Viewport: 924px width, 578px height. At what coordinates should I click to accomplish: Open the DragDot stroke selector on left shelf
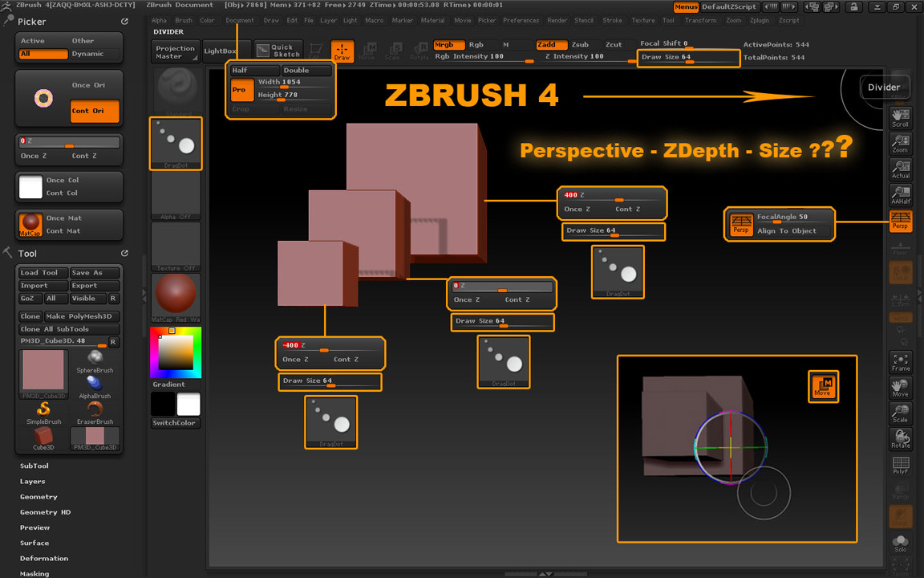pyautogui.click(x=176, y=144)
